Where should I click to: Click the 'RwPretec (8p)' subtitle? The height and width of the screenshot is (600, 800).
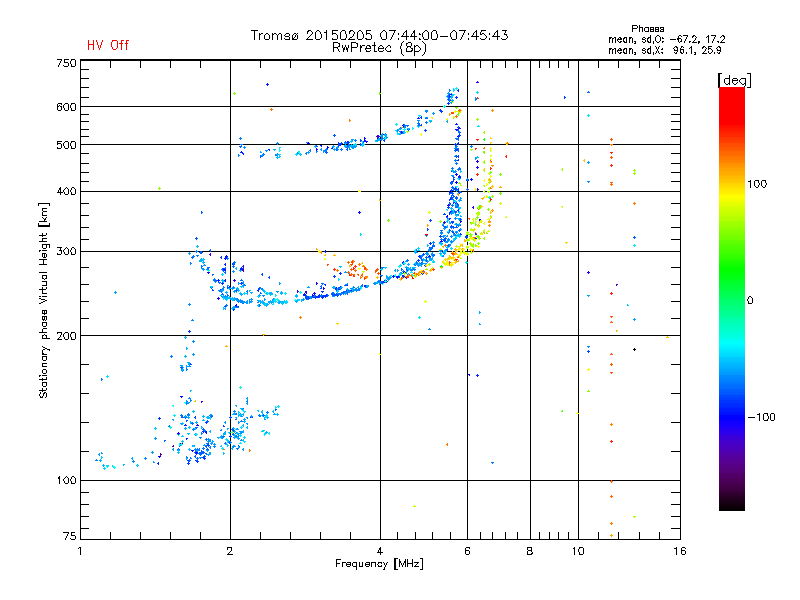379,48
